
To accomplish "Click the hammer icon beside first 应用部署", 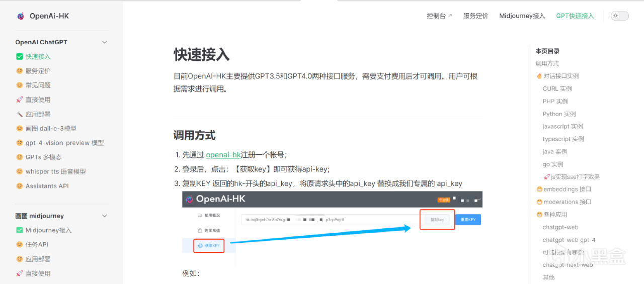I will 20,114.
